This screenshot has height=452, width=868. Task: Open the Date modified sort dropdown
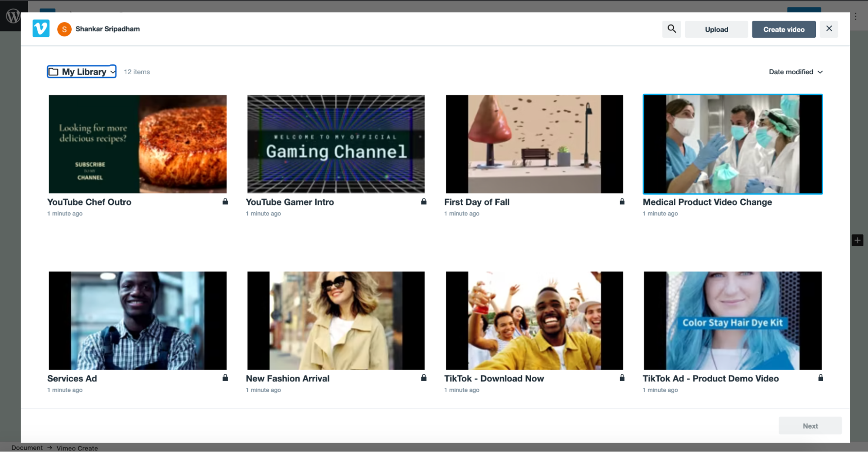coord(795,72)
